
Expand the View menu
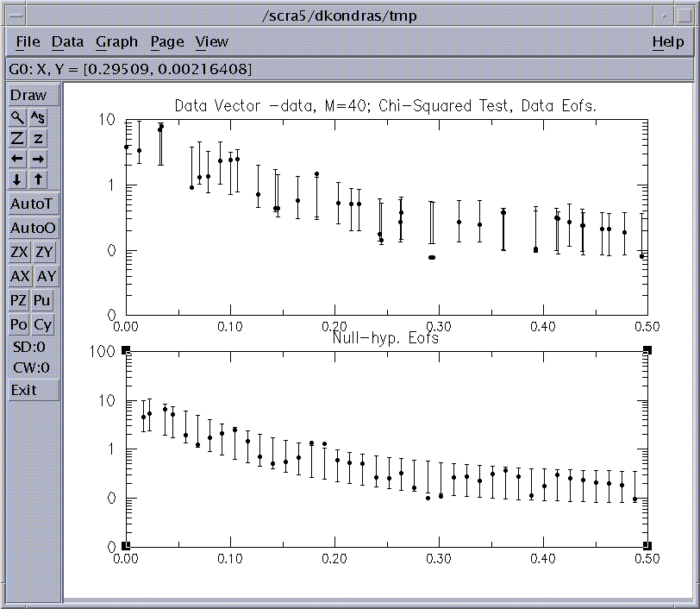point(211,41)
